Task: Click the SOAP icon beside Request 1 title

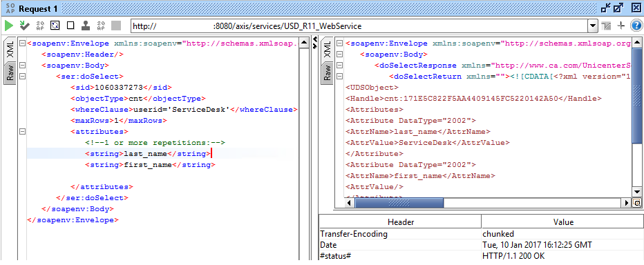Action: (x=10, y=8)
